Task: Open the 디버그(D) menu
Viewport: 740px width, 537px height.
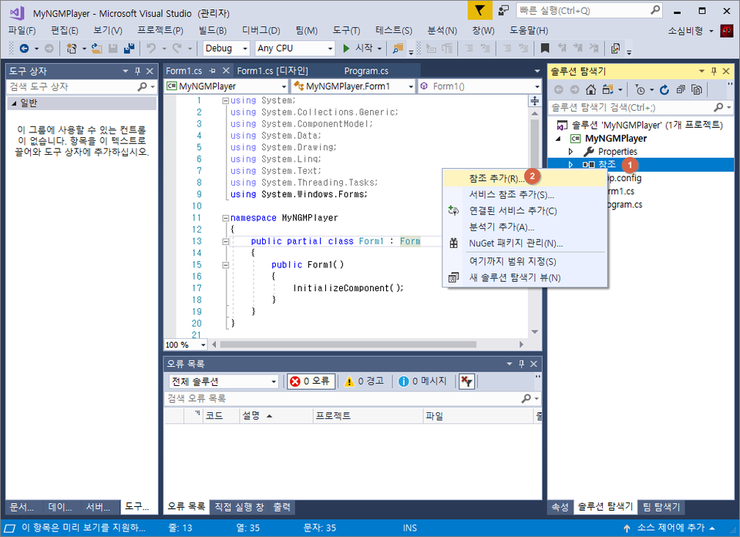Action: [261, 31]
